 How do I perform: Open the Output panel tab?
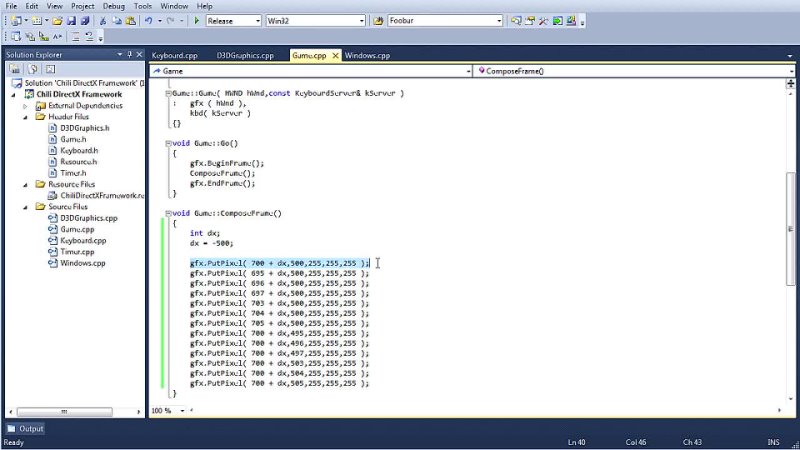26,429
